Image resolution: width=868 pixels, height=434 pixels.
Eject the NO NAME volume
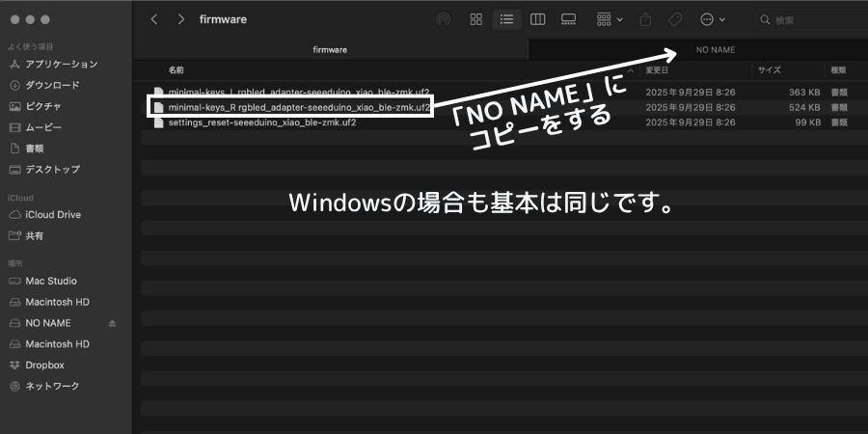[112, 323]
